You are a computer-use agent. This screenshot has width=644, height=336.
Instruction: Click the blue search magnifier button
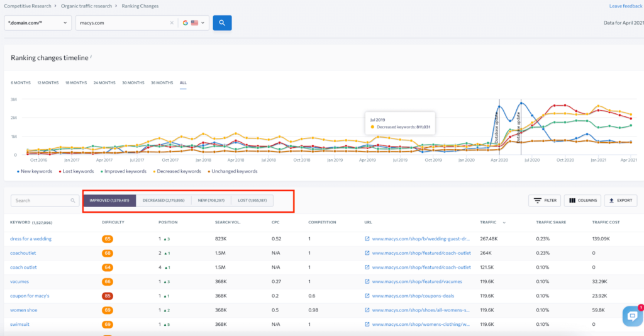tap(222, 23)
